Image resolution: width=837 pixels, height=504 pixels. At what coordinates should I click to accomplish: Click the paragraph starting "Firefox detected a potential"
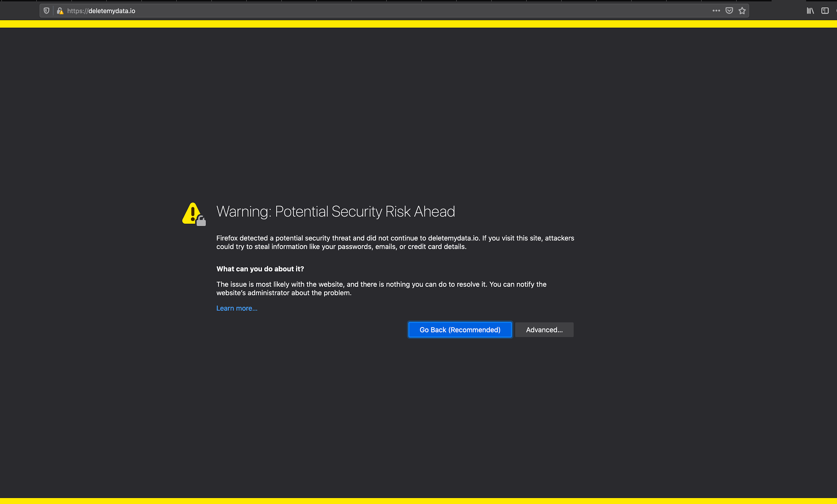(x=395, y=242)
